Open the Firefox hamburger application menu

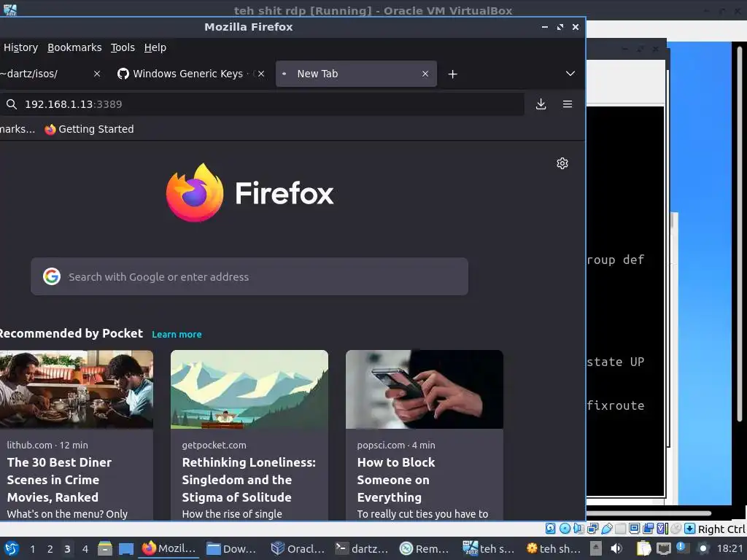click(568, 104)
